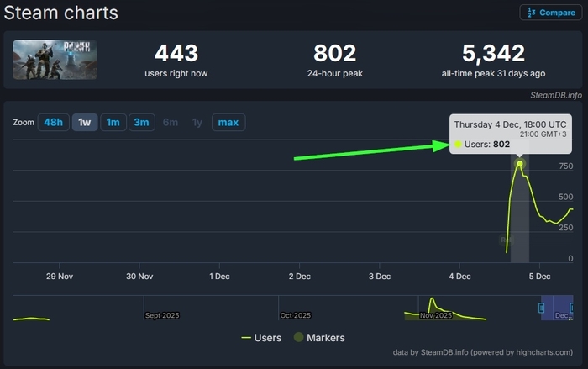Click the disabled 1y zoom option
Screen dimensions: 588x369
(x=197, y=123)
